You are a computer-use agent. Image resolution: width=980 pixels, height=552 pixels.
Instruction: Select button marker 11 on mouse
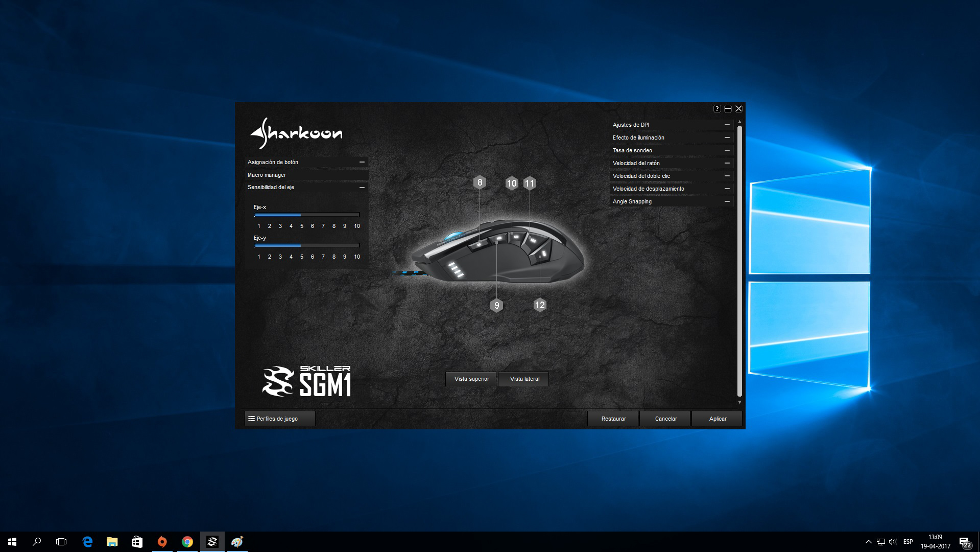click(530, 183)
